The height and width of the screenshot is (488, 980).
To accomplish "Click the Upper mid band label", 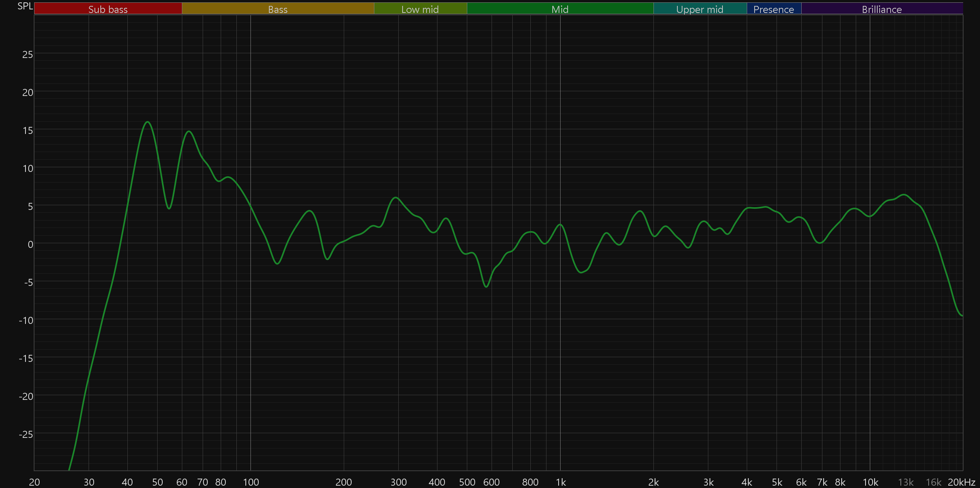I will pos(700,9).
